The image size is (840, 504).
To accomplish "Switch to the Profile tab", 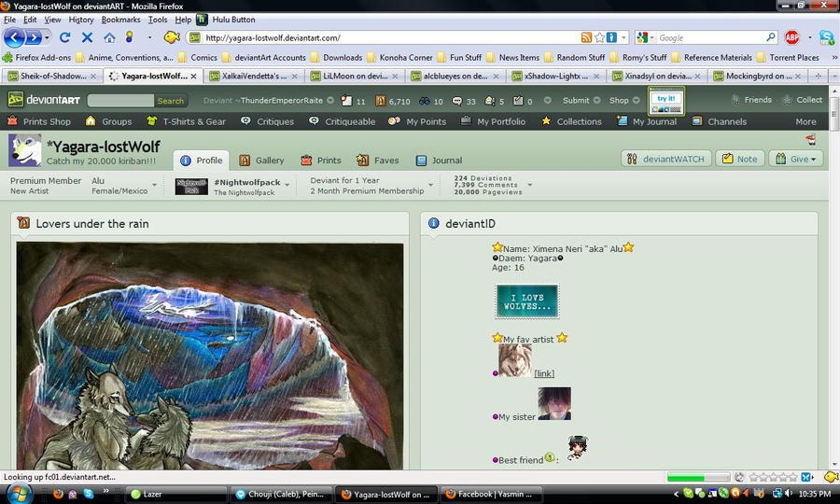I will point(202,161).
